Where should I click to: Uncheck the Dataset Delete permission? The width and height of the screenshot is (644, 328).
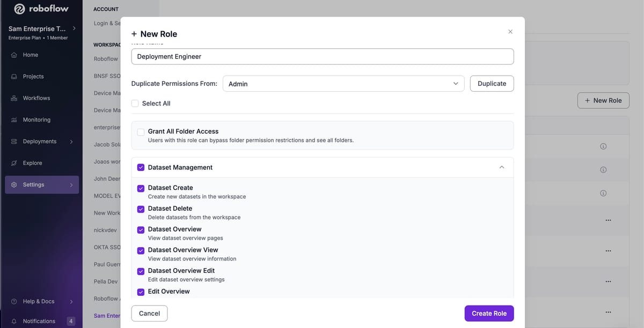[141, 209]
